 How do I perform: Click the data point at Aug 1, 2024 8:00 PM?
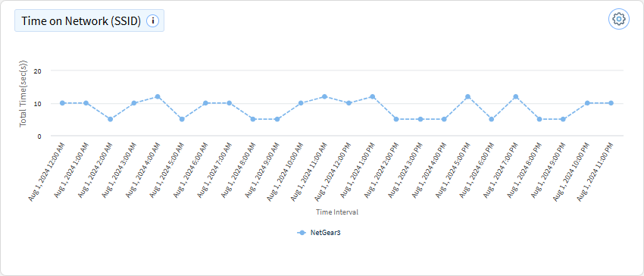(x=539, y=119)
